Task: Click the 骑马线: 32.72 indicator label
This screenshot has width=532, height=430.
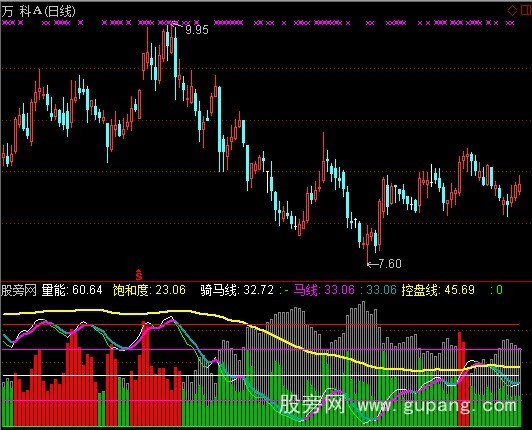Action: pos(236,290)
